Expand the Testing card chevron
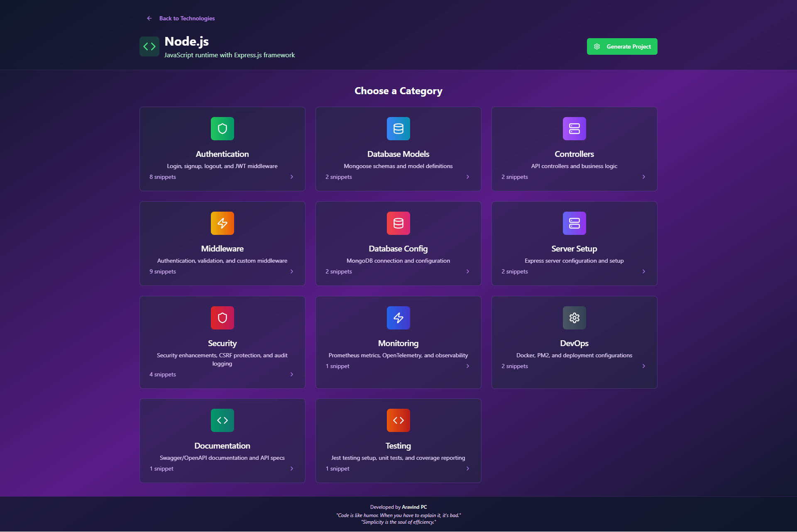797x532 pixels. [468, 469]
